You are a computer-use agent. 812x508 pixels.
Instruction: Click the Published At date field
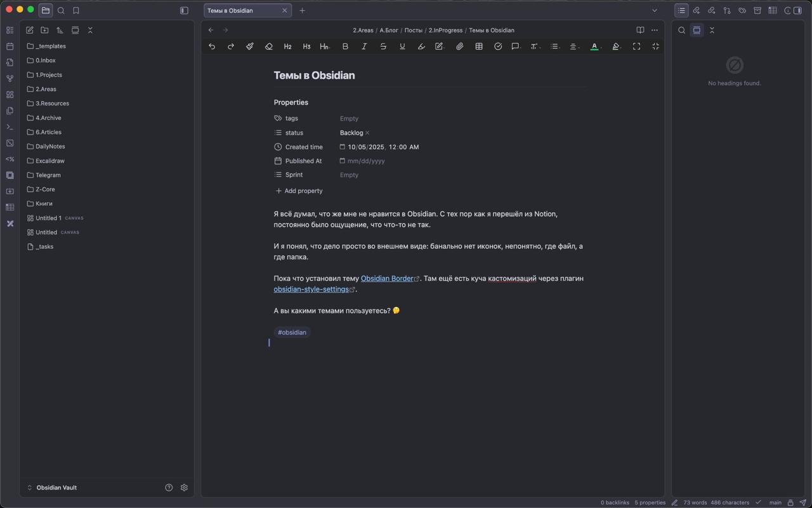[x=366, y=161]
